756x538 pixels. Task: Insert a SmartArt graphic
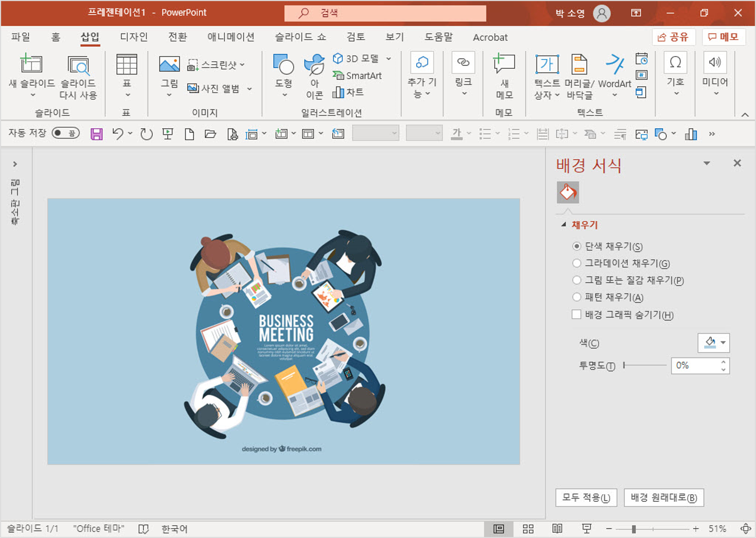(x=357, y=75)
